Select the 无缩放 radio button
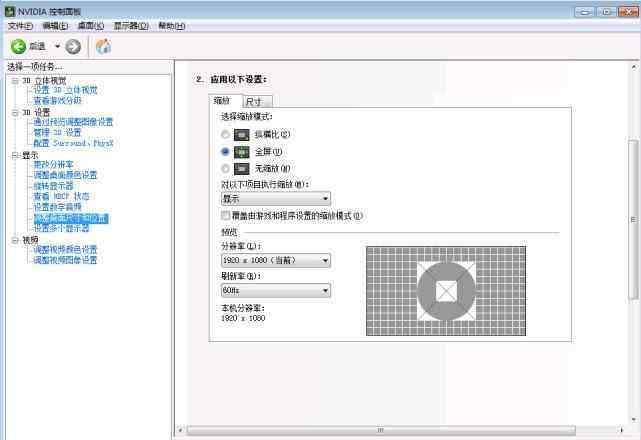 pos(225,168)
